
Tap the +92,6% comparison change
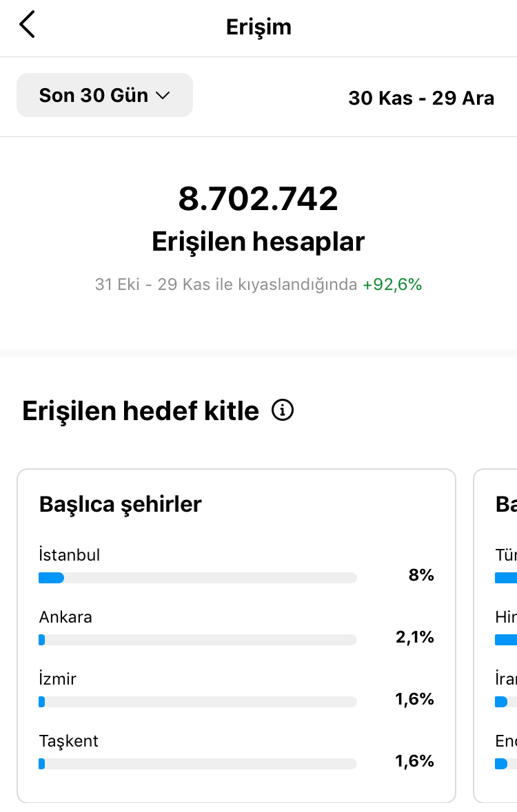coord(392,284)
